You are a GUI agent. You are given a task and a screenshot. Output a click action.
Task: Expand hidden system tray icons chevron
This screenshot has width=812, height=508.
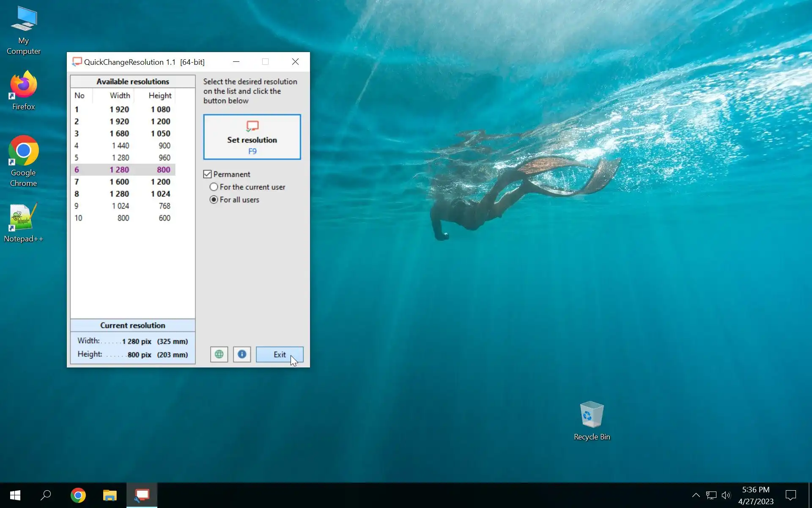coord(696,495)
